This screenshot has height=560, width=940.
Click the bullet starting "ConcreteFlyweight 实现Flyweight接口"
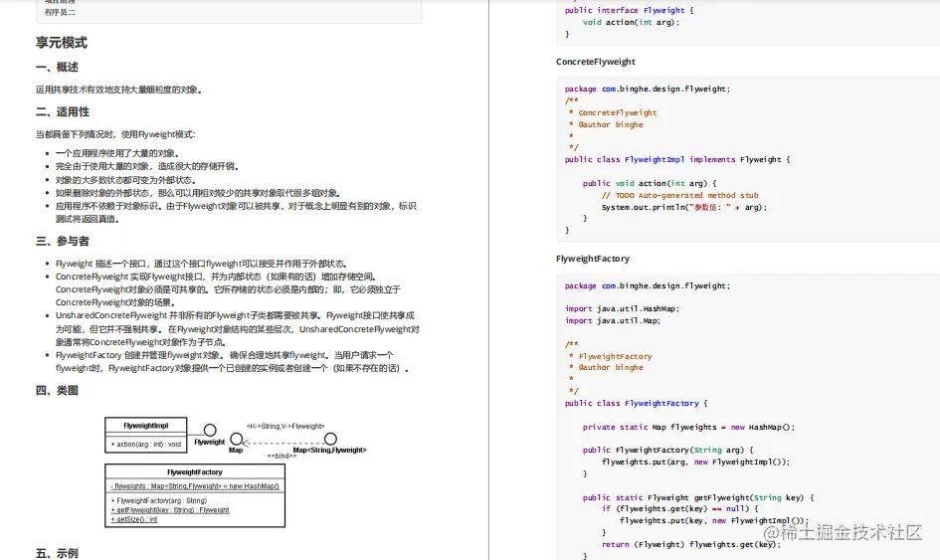(x=228, y=289)
